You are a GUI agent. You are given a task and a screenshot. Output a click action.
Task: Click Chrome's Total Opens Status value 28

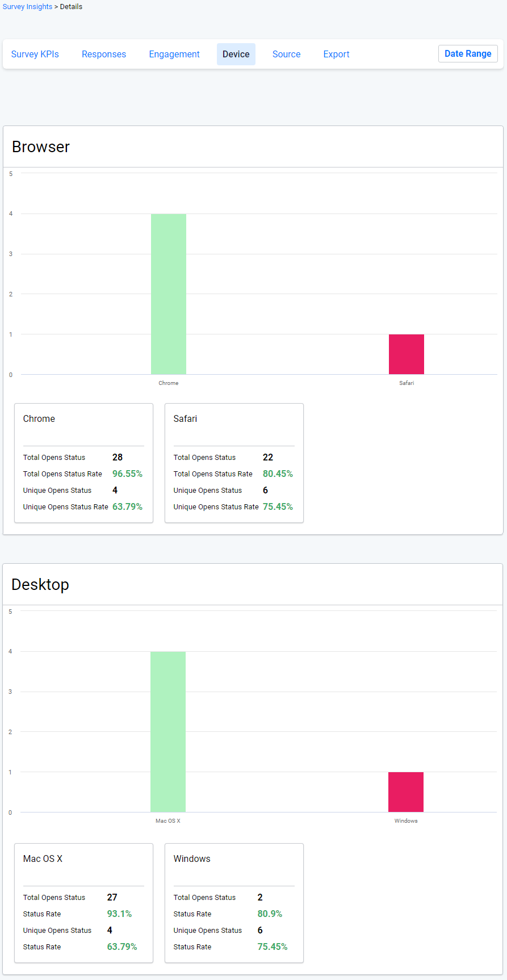[x=118, y=458]
